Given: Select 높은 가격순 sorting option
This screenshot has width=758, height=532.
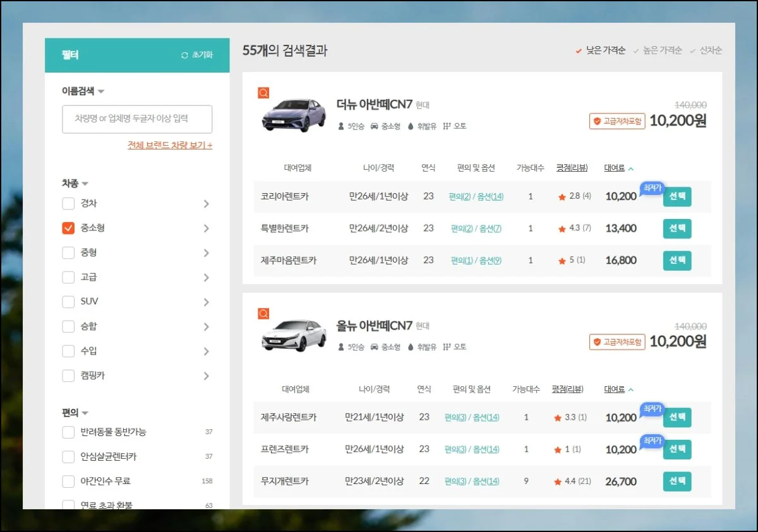Looking at the screenshot, I should tap(661, 50).
